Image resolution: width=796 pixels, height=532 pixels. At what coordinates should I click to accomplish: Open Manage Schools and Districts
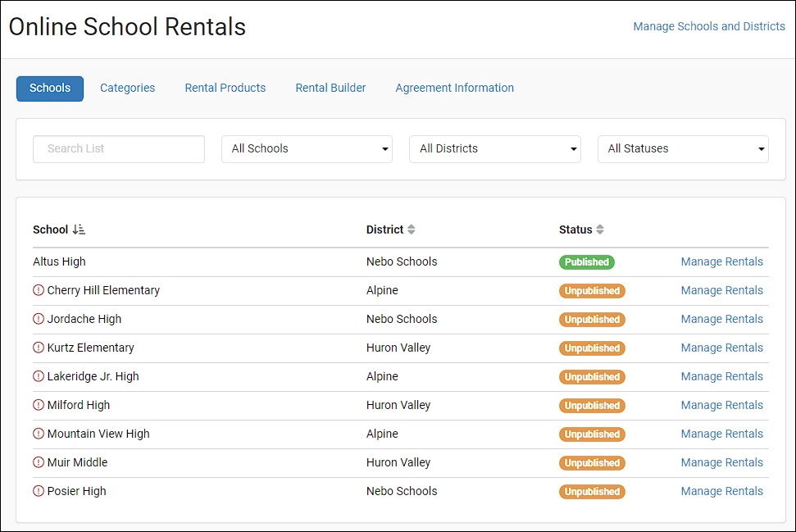(x=708, y=26)
